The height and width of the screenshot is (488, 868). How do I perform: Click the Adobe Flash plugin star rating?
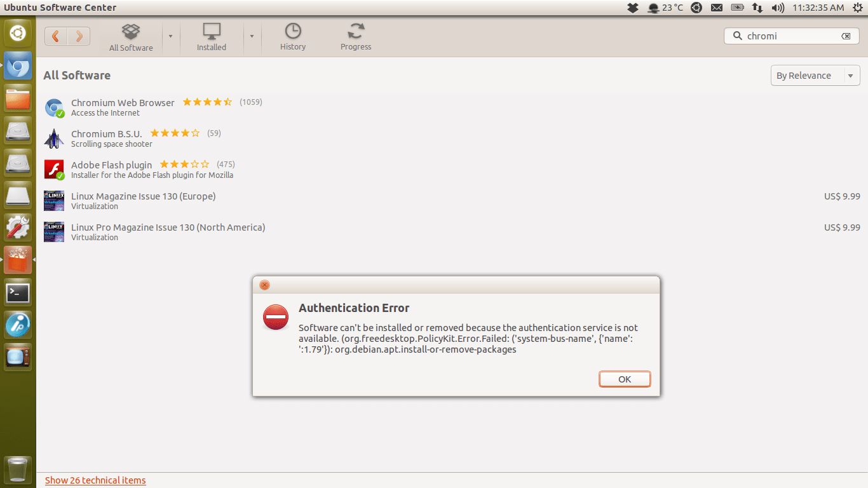pyautogui.click(x=184, y=164)
